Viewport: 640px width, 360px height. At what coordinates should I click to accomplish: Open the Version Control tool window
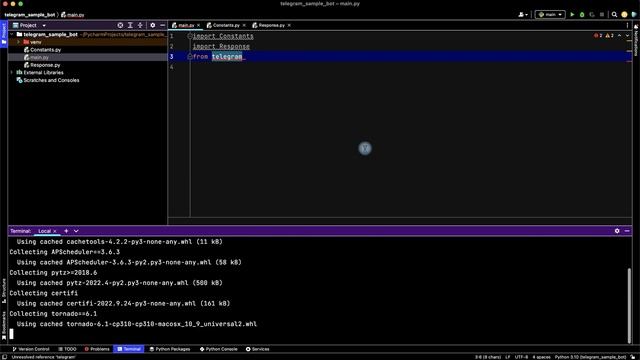pyautogui.click(x=31, y=349)
